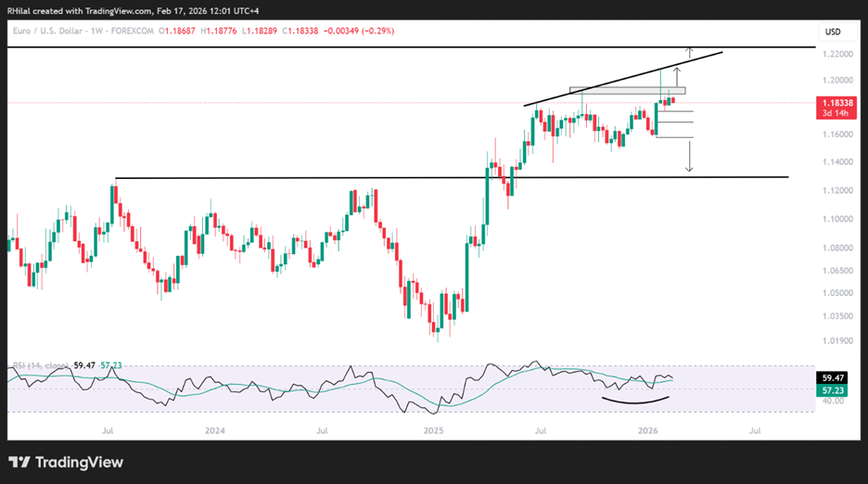Click the FOREXCOM source label
The height and width of the screenshot is (484, 868).
click(x=133, y=31)
